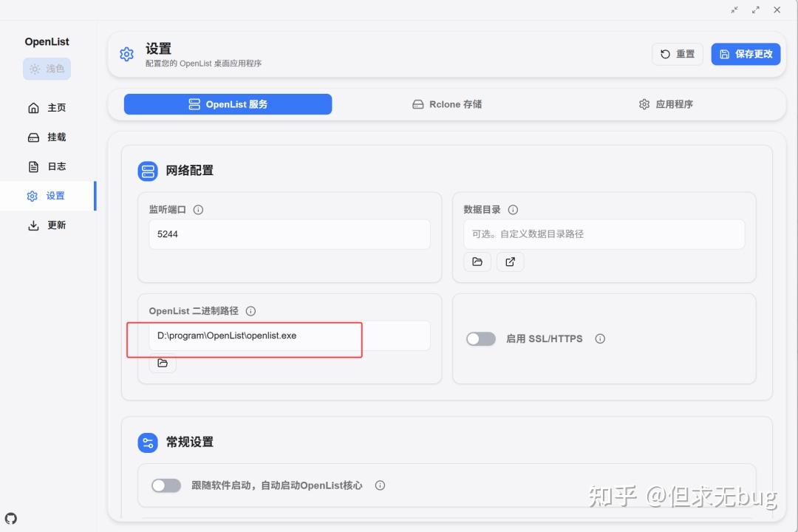Click the info icon beside 监听端口
This screenshot has width=798, height=532.
tap(199, 210)
